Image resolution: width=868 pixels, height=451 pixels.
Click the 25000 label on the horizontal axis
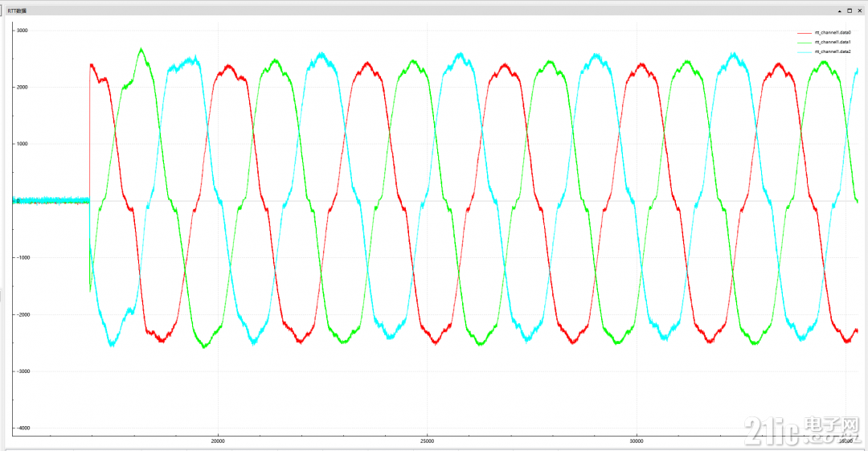(x=428, y=441)
